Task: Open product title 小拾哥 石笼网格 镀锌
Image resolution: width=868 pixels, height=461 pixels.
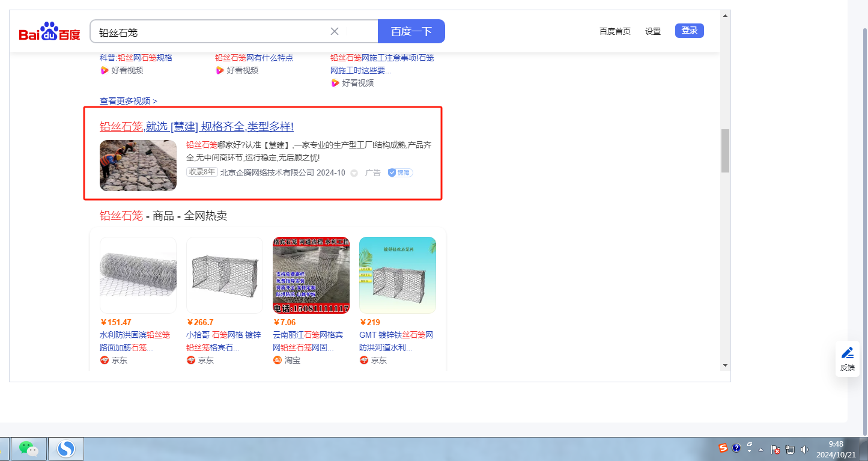Action: click(223, 341)
